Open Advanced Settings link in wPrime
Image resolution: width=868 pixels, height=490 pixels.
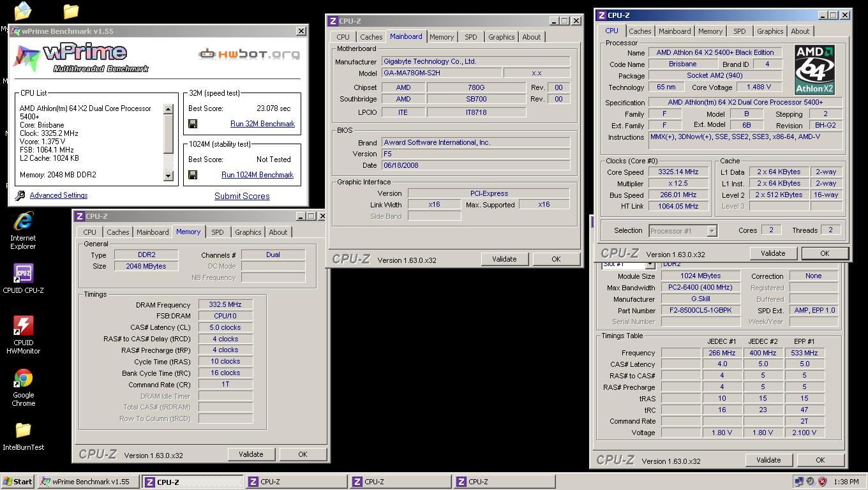pos(58,195)
